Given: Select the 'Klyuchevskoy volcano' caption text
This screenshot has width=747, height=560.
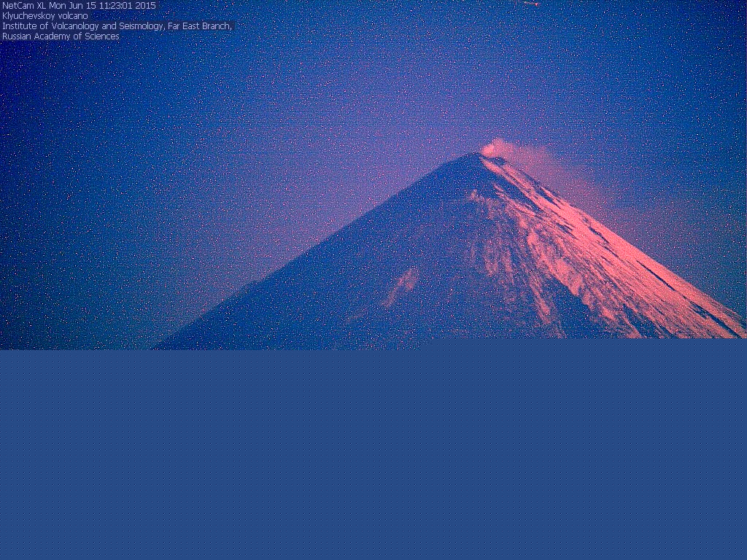Looking at the screenshot, I should tap(45, 16).
